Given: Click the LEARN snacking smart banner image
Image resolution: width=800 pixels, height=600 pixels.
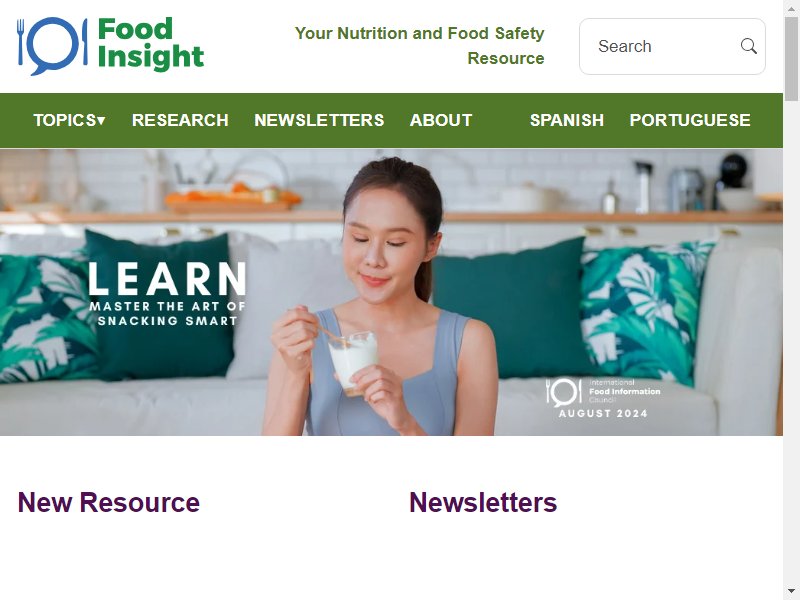Looking at the screenshot, I should [x=391, y=292].
